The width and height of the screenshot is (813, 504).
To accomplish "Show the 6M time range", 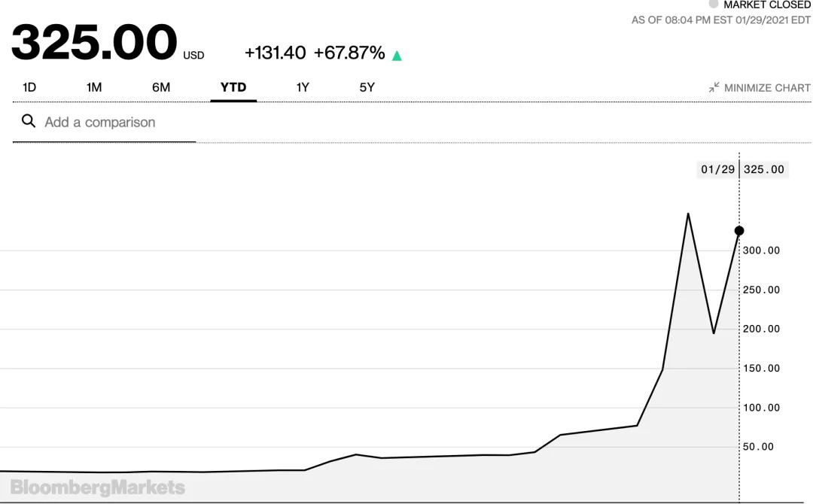I will tap(161, 87).
